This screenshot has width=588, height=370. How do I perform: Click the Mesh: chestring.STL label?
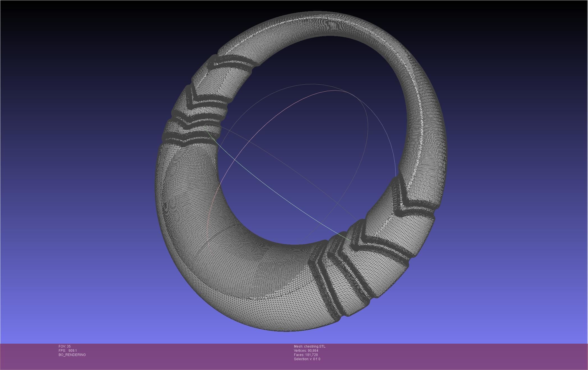pos(310,346)
